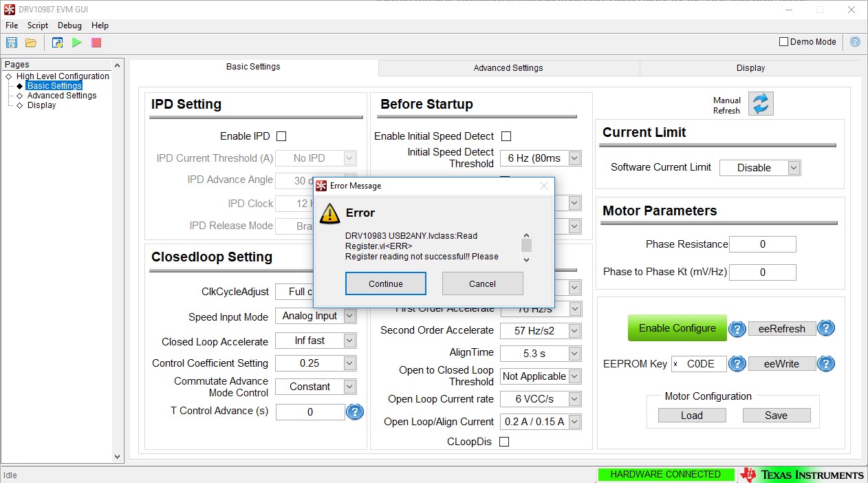Open help for T Control Advance
The height and width of the screenshot is (483, 868).
tap(355, 412)
